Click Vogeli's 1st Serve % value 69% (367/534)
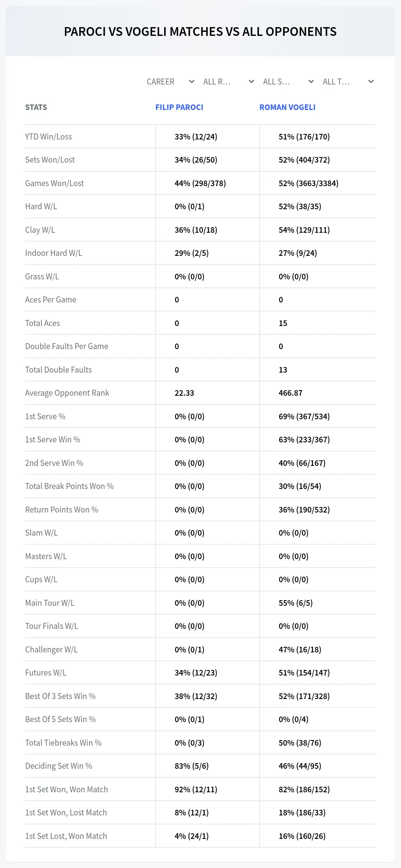The image size is (401, 868). point(304,416)
